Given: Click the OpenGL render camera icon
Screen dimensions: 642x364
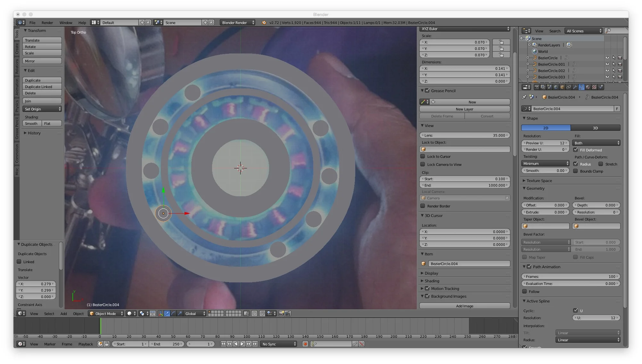Looking at the screenshot, I should click(x=281, y=314).
